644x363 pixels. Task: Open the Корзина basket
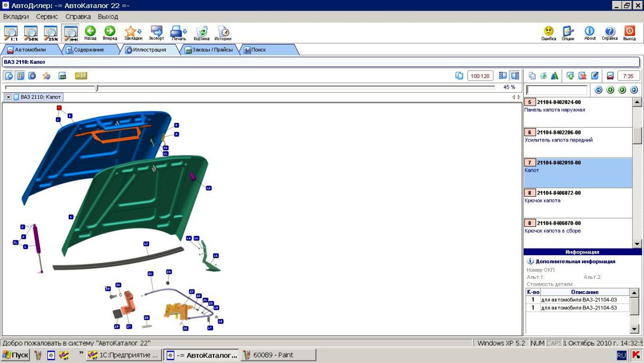coord(202,33)
